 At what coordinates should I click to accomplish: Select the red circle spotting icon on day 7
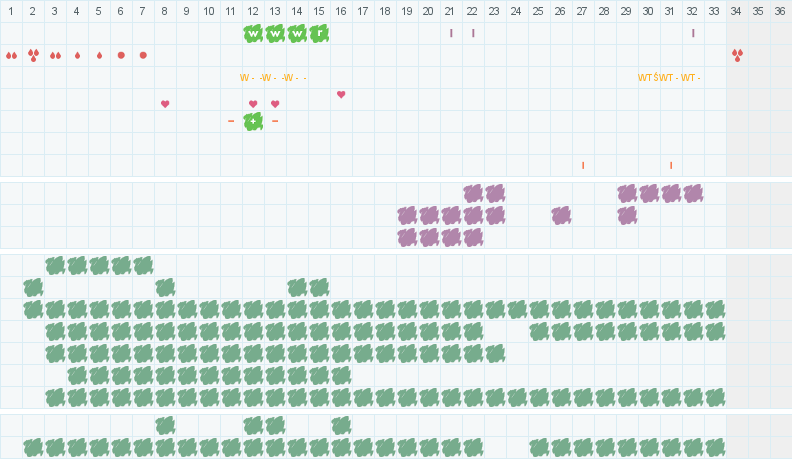click(x=143, y=55)
